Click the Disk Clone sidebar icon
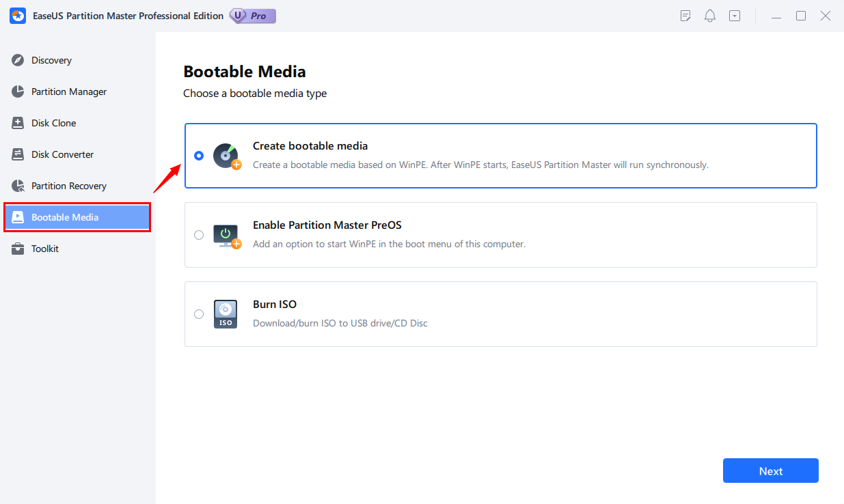 18,123
